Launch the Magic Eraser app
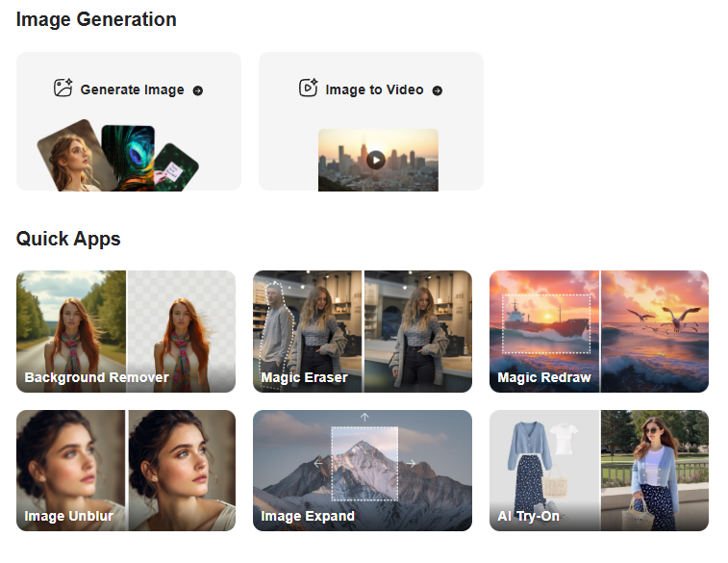 tap(363, 331)
